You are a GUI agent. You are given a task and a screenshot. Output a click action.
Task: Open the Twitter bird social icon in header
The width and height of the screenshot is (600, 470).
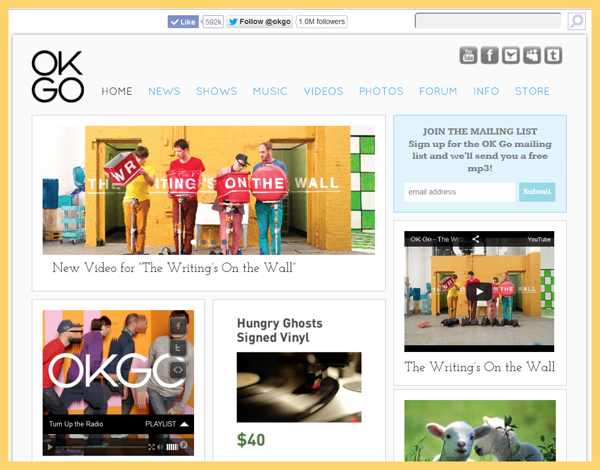[511, 55]
